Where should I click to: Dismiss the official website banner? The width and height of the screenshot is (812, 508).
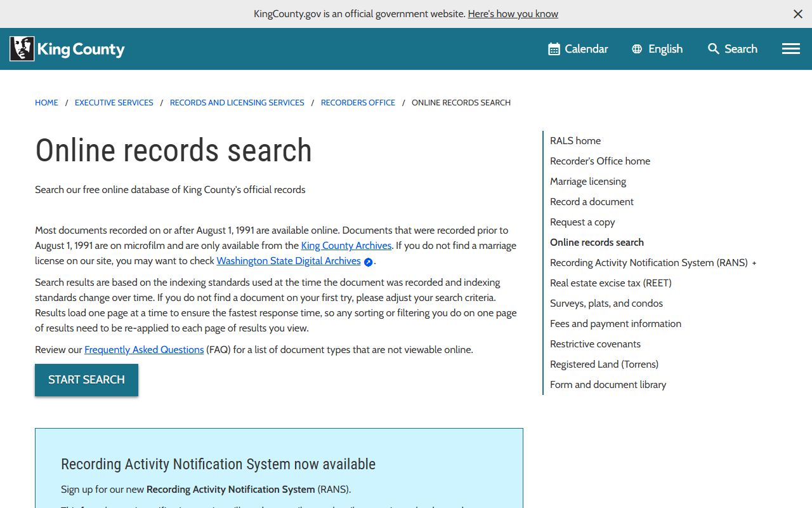click(798, 14)
